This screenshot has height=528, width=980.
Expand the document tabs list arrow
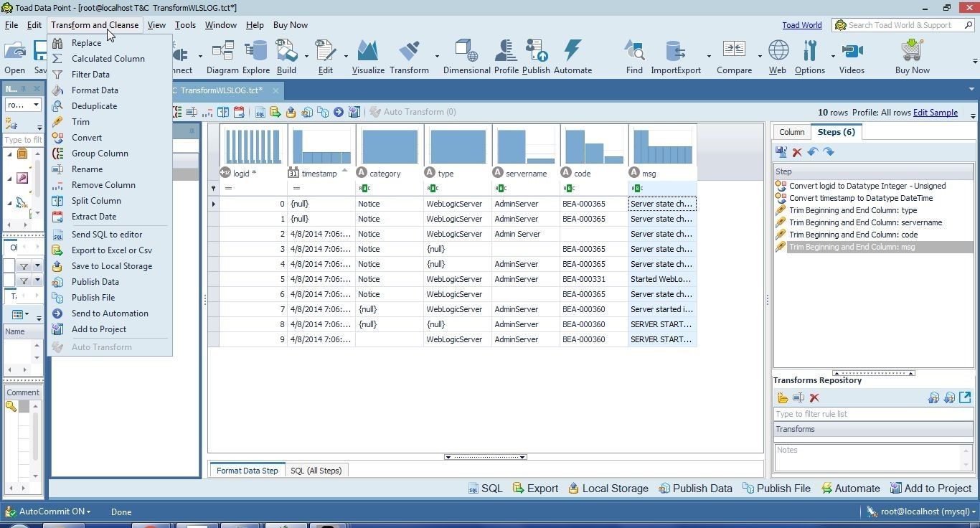(x=971, y=90)
